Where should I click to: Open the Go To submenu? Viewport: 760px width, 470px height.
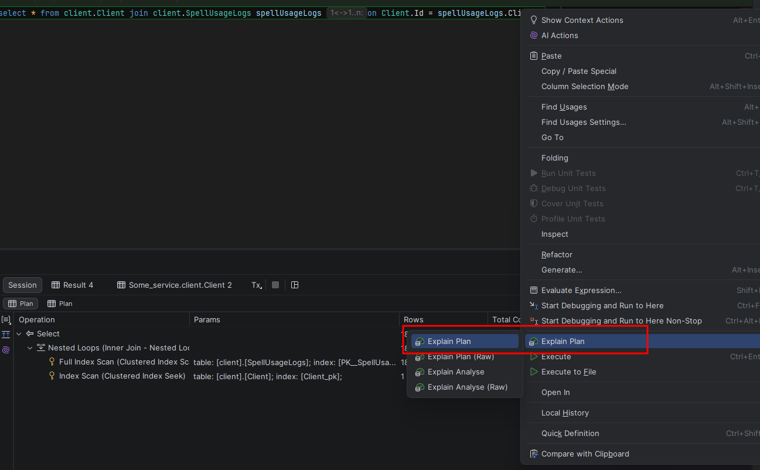(552, 138)
